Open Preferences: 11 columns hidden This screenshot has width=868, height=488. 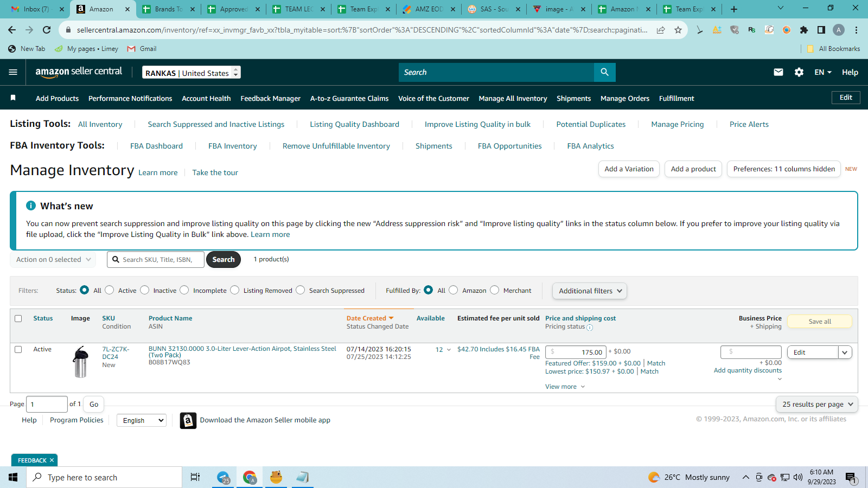coord(784,169)
